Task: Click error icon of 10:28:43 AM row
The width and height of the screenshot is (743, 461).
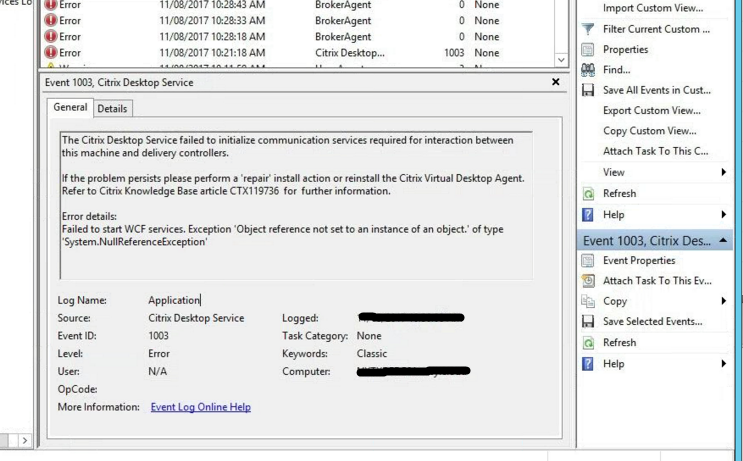Action: 50,5
